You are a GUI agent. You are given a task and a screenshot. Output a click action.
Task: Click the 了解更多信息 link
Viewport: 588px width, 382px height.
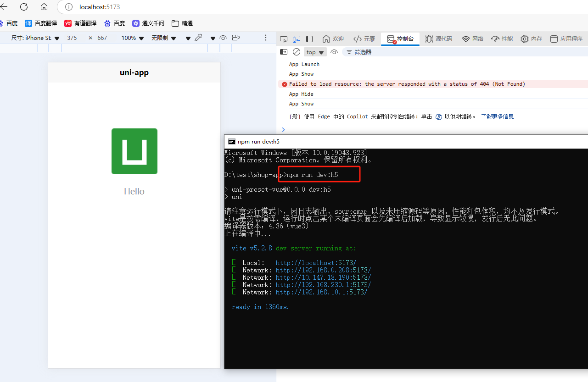pos(496,116)
